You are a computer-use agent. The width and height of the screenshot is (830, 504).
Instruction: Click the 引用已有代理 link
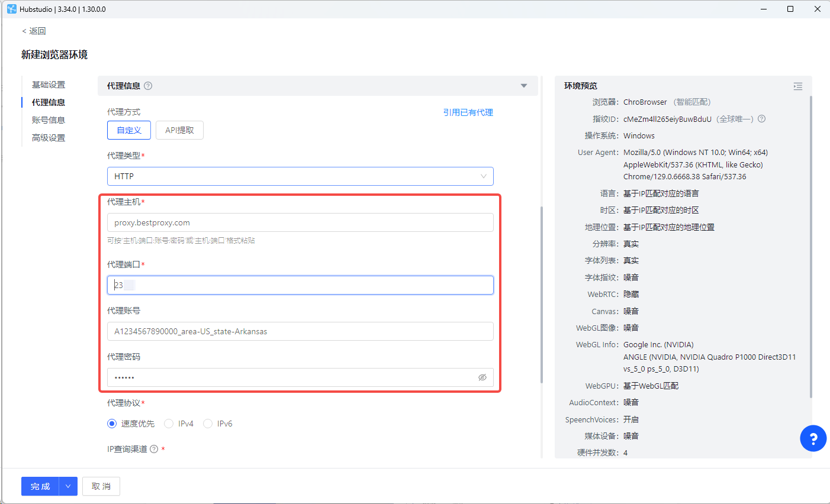pyautogui.click(x=468, y=112)
